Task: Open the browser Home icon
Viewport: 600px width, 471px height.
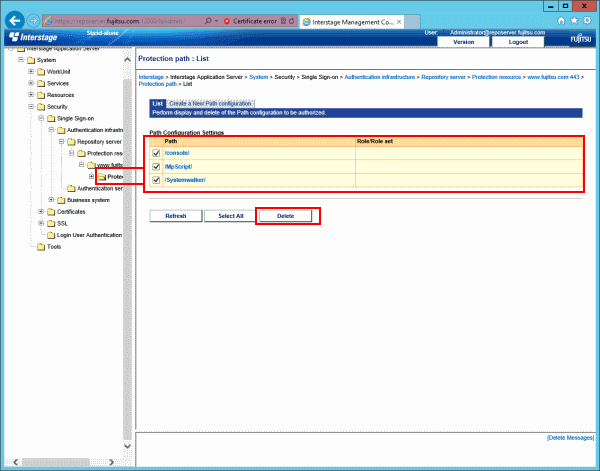Action: 561,21
